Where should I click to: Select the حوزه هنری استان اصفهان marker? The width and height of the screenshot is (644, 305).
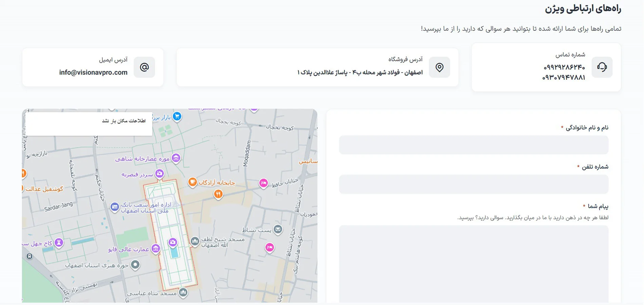point(135,265)
